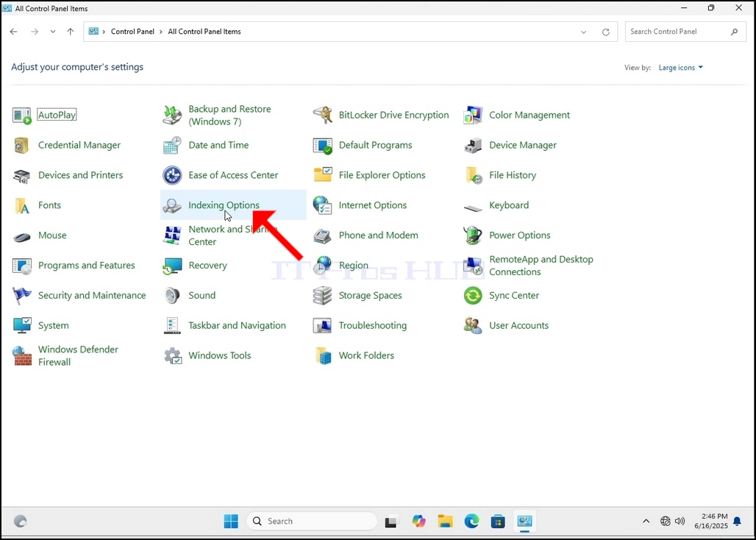Viewport: 756px width, 540px height.
Task: Open the BitLocker Drive Encryption icon
Action: [323, 116]
